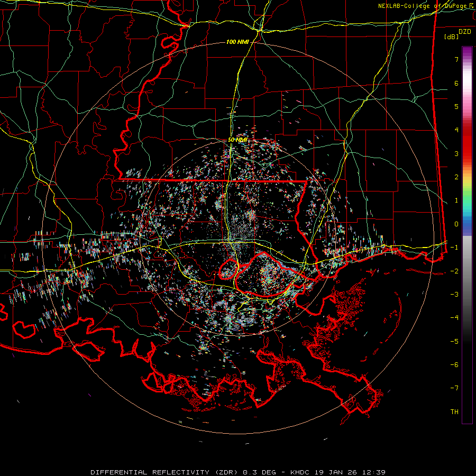Screen dimensions: 476x476
Task: Click the legend value -3
Action: tap(454, 295)
